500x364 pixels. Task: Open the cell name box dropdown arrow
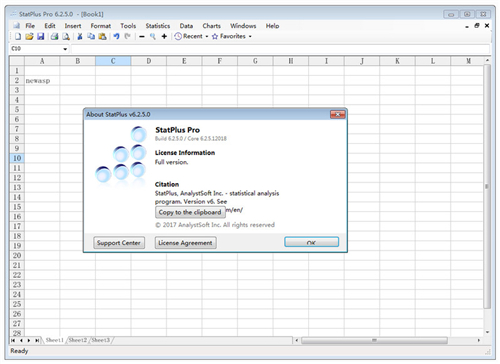pyautogui.click(x=65, y=49)
